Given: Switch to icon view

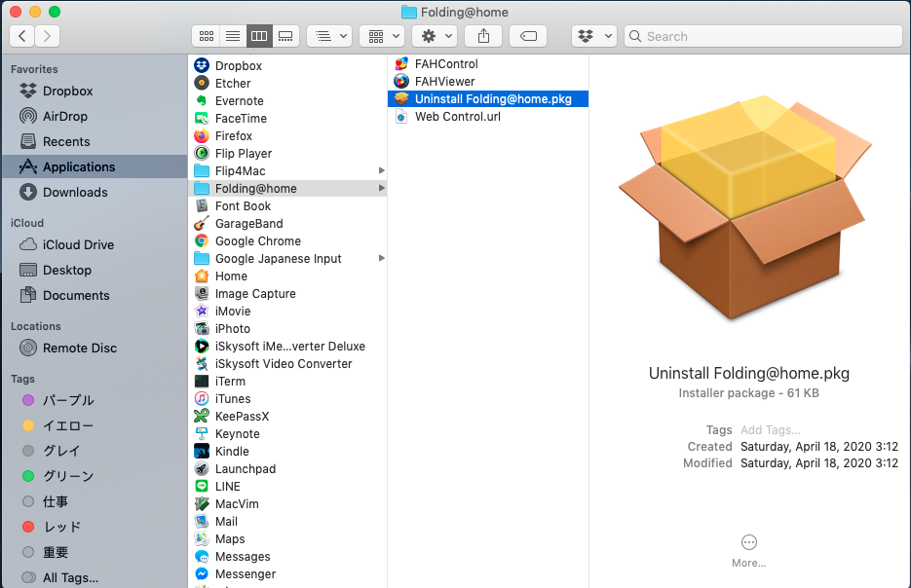Looking at the screenshot, I should click(x=207, y=36).
